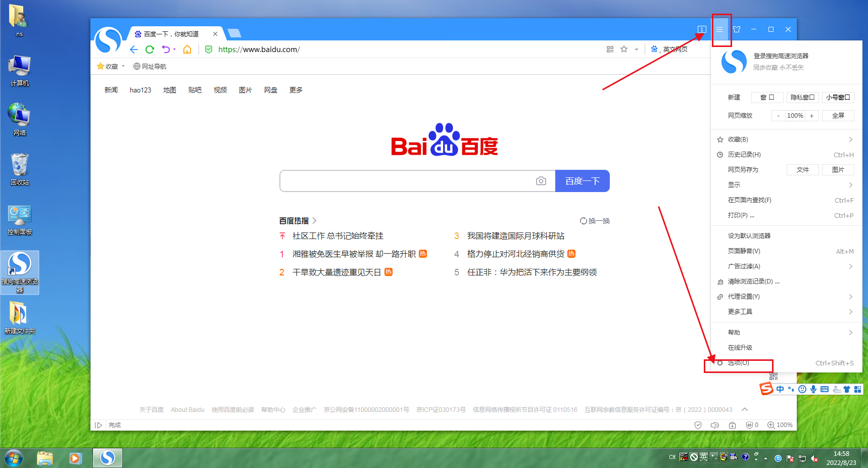This screenshot has width=868, height=468.
Task: Reload the Baidu page
Action: (x=150, y=50)
